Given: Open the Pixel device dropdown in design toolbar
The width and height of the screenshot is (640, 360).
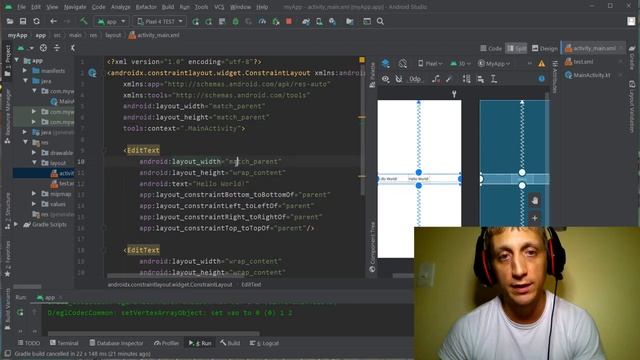Looking at the screenshot, I should tap(430, 63).
